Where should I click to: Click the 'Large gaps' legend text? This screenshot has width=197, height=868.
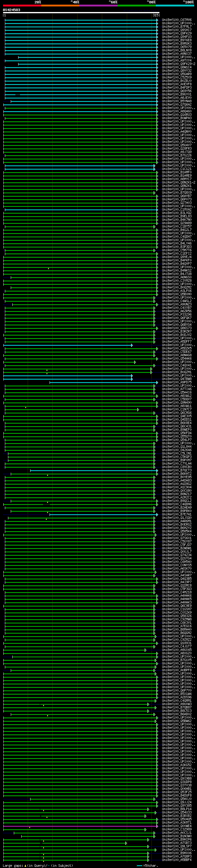click(13, 866)
